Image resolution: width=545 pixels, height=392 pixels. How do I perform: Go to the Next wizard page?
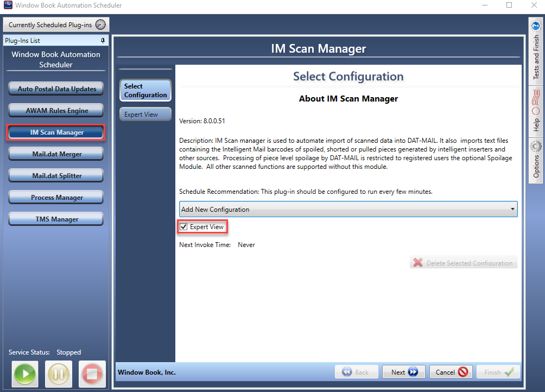(x=404, y=372)
